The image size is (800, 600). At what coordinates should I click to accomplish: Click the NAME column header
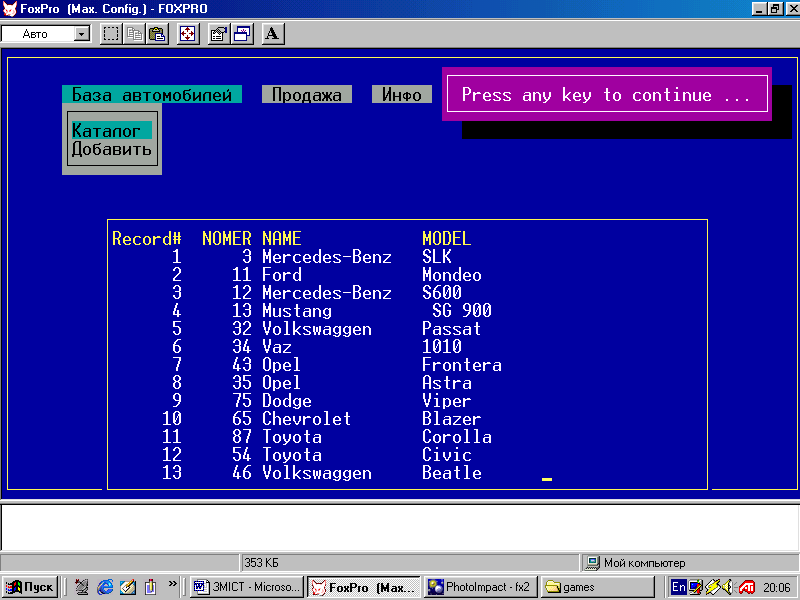tap(282, 239)
